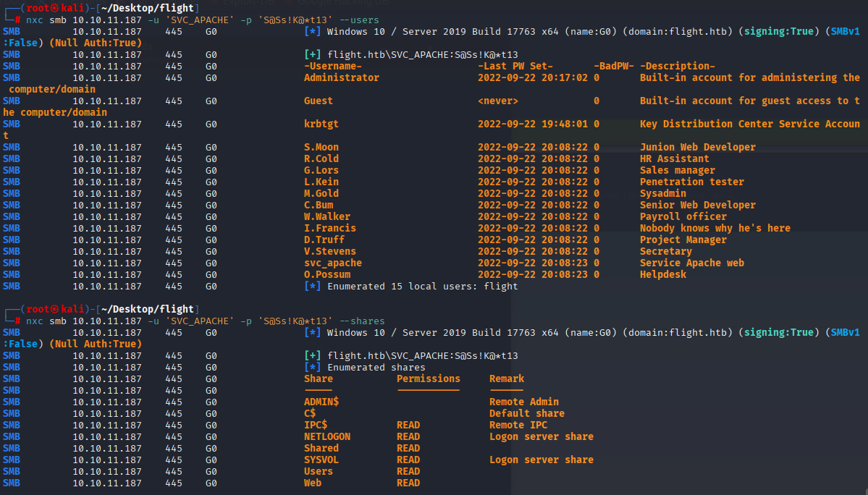Select the C.Bum username

(x=319, y=206)
